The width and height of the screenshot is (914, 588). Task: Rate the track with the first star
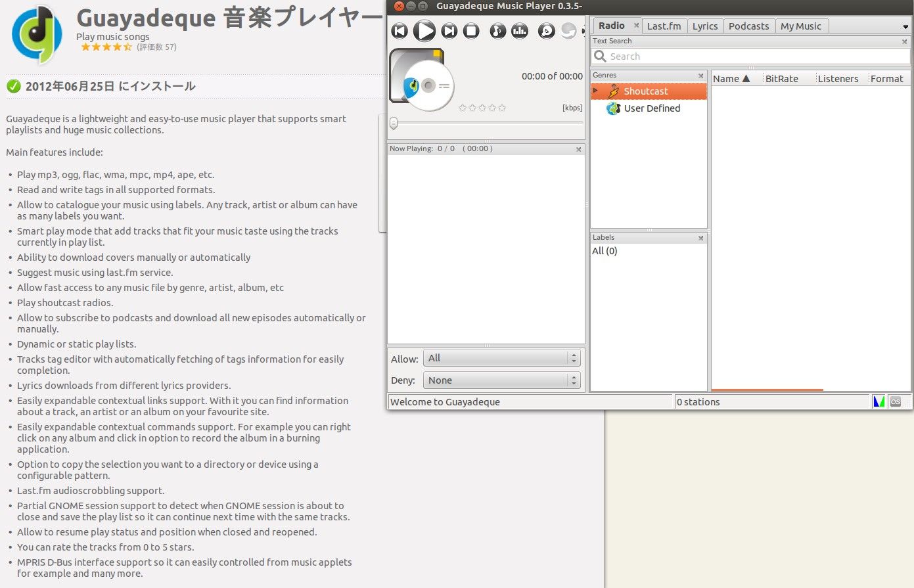pos(463,108)
